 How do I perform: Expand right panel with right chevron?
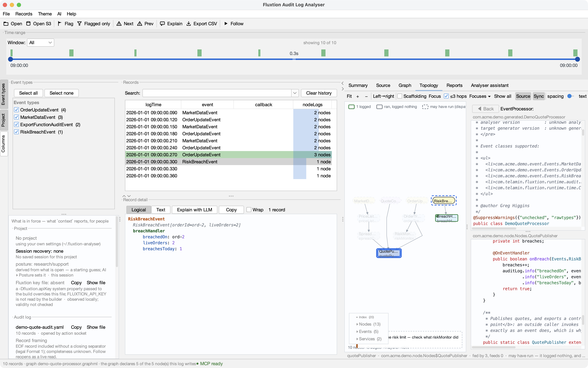[343, 89]
